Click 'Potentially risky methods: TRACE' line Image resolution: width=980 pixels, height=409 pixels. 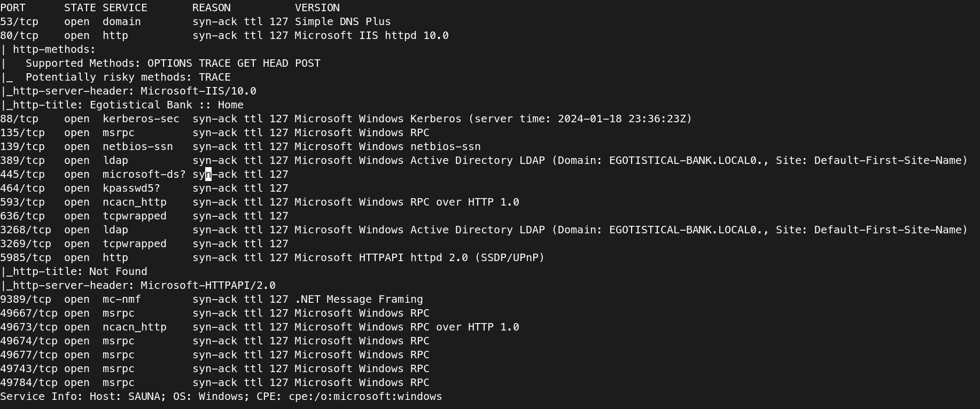(x=128, y=77)
